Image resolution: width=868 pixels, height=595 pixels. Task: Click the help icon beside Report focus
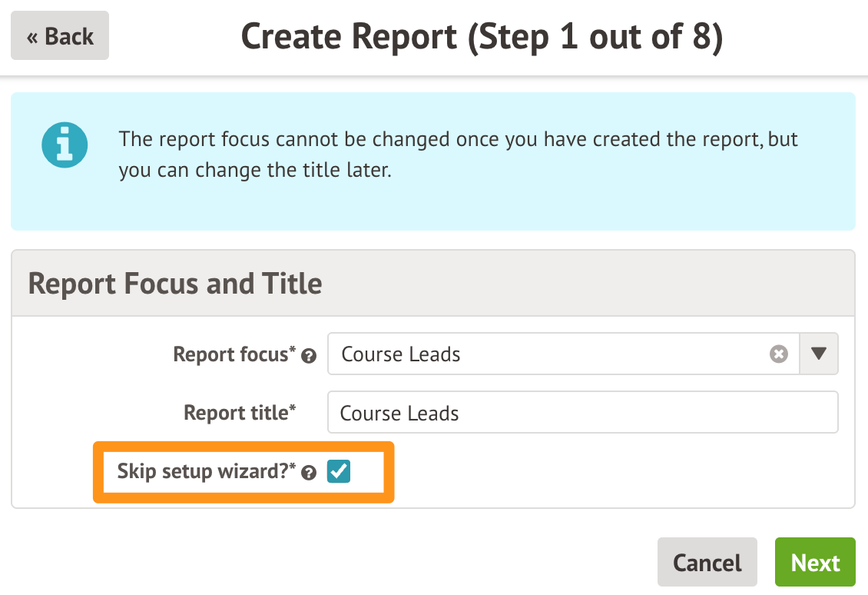(x=309, y=357)
